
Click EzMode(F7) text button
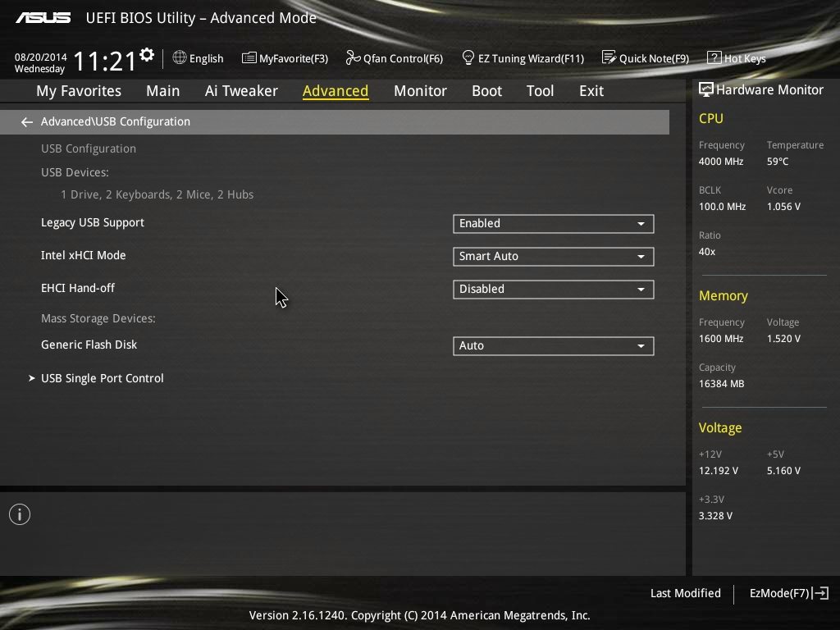pos(779,593)
